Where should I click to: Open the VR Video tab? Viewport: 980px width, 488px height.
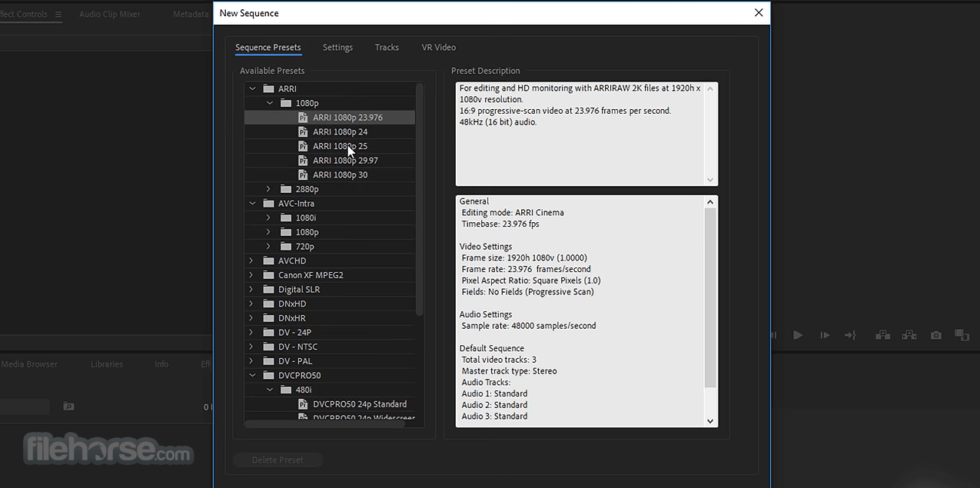pos(439,48)
